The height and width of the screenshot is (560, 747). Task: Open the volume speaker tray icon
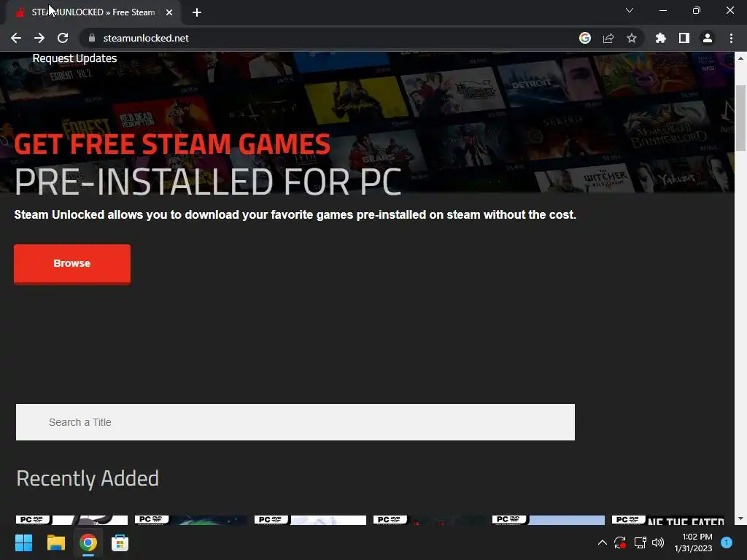[x=658, y=542]
